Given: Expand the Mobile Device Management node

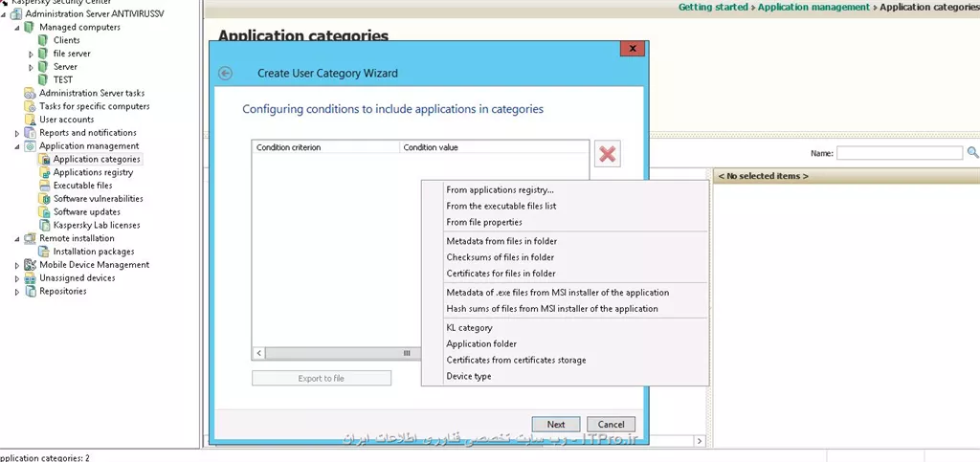Looking at the screenshot, I should coord(17,265).
